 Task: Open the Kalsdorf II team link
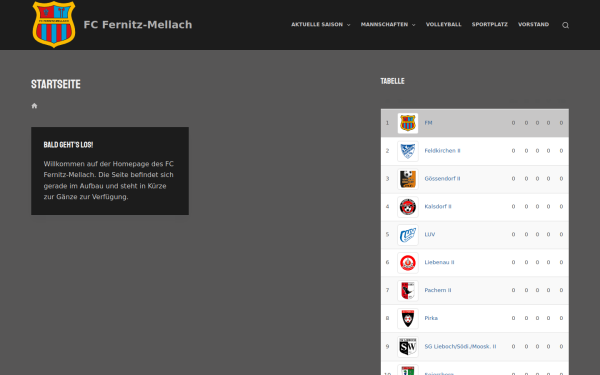click(438, 207)
